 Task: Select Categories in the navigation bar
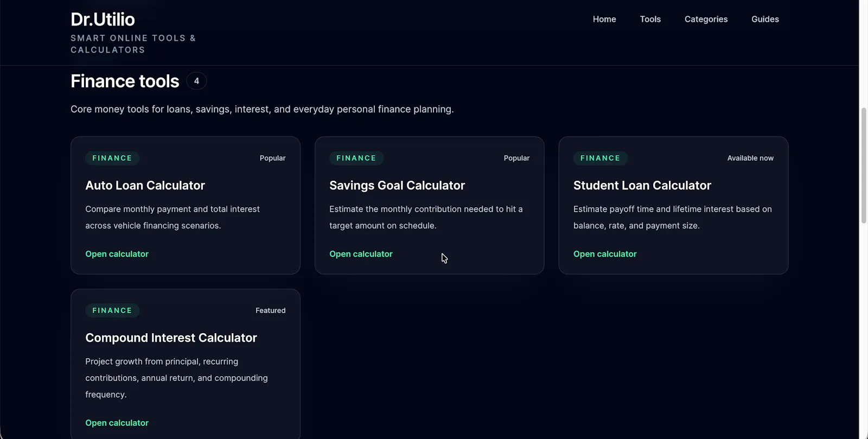click(x=706, y=19)
